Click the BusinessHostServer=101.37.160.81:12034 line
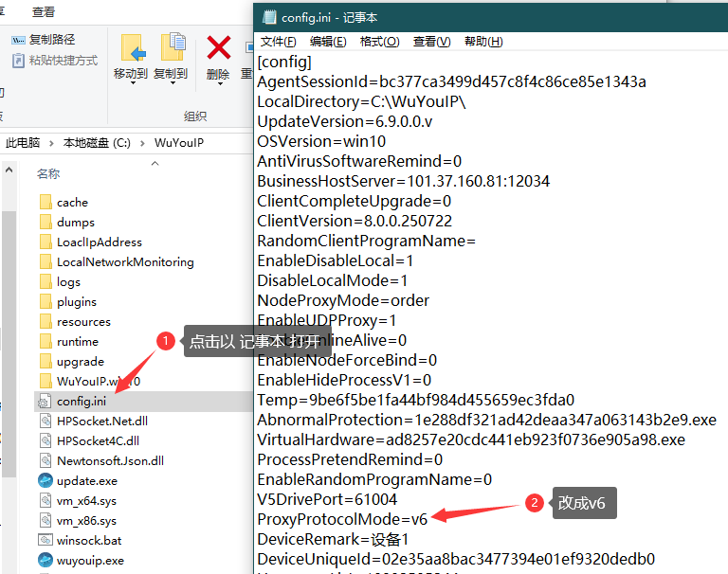The image size is (728, 574). tap(404, 182)
